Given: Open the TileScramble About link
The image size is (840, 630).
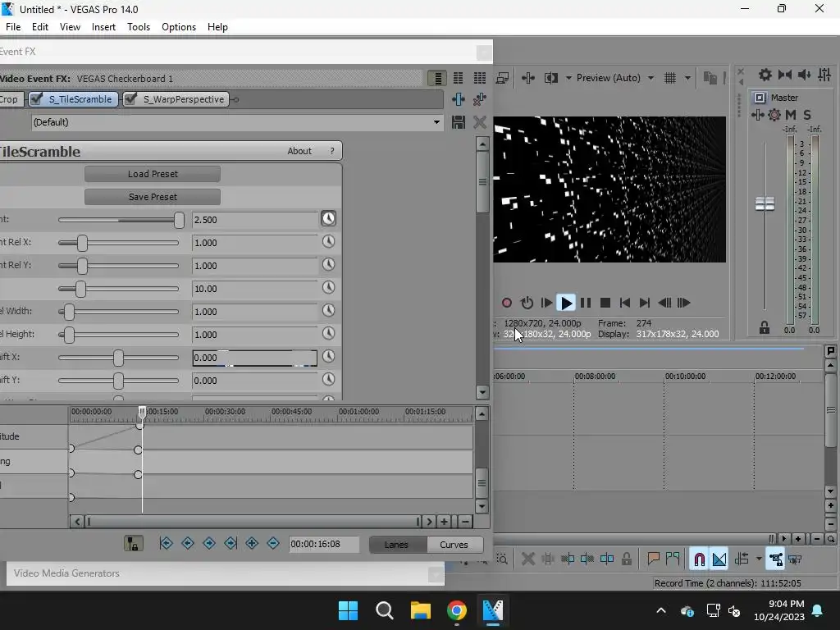Looking at the screenshot, I should pyautogui.click(x=299, y=151).
